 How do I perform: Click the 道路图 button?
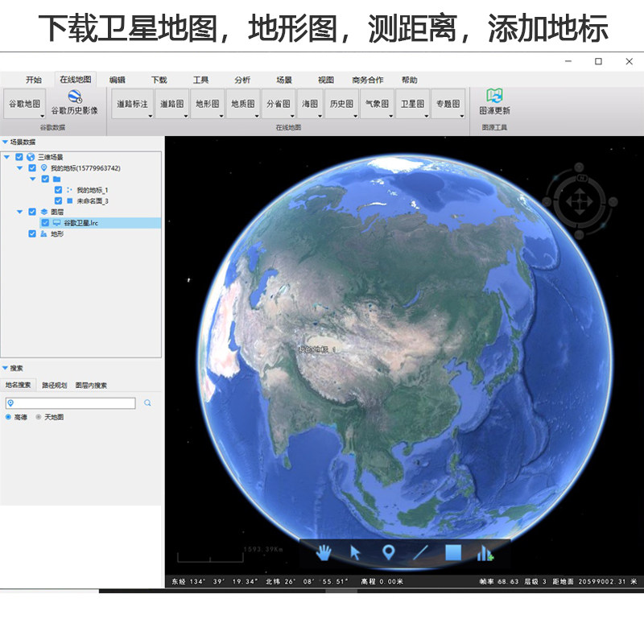click(x=172, y=104)
